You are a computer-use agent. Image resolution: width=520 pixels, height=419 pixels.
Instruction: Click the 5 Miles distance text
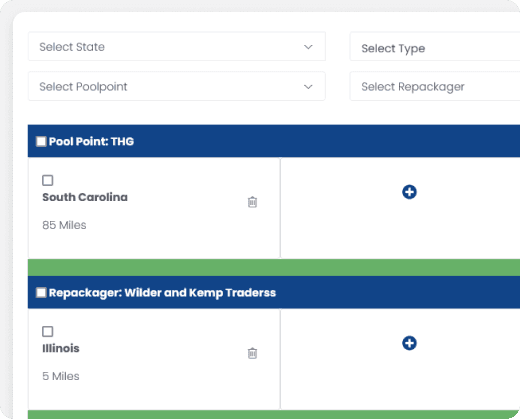(x=61, y=376)
